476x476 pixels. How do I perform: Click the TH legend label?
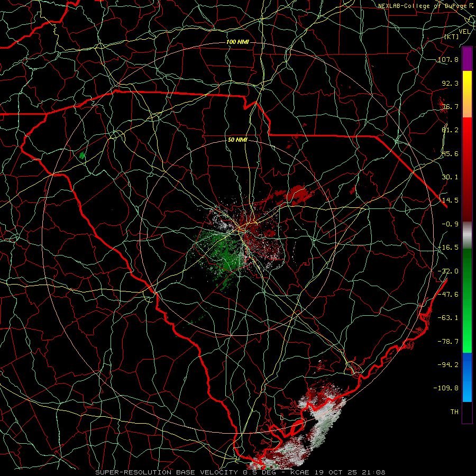pos(454,411)
